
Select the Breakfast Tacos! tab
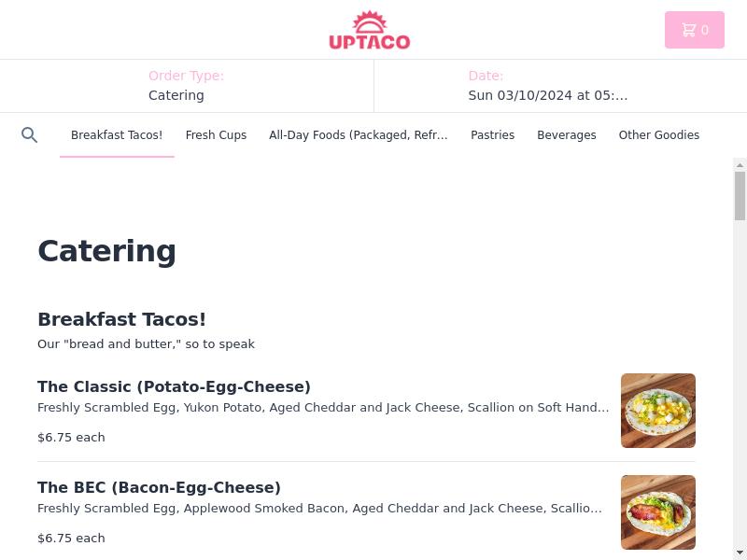[x=117, y=135]
